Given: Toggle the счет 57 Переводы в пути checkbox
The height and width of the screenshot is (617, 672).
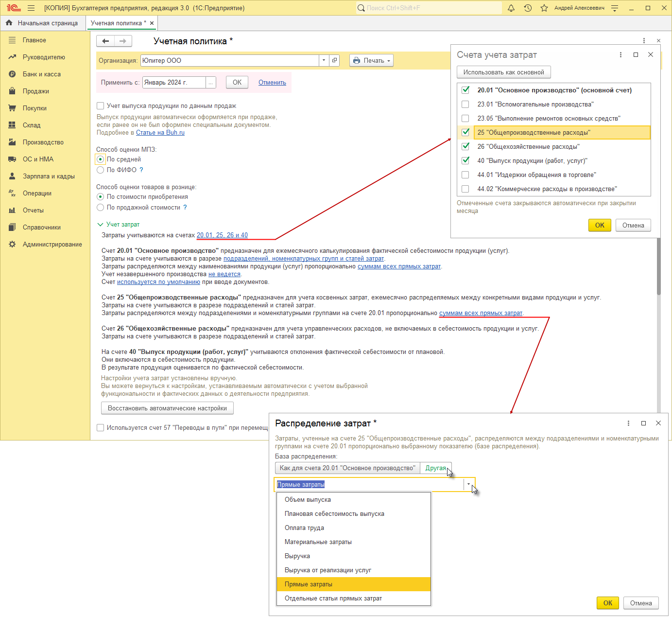Looking at the screenshot, I should point(100,427).
